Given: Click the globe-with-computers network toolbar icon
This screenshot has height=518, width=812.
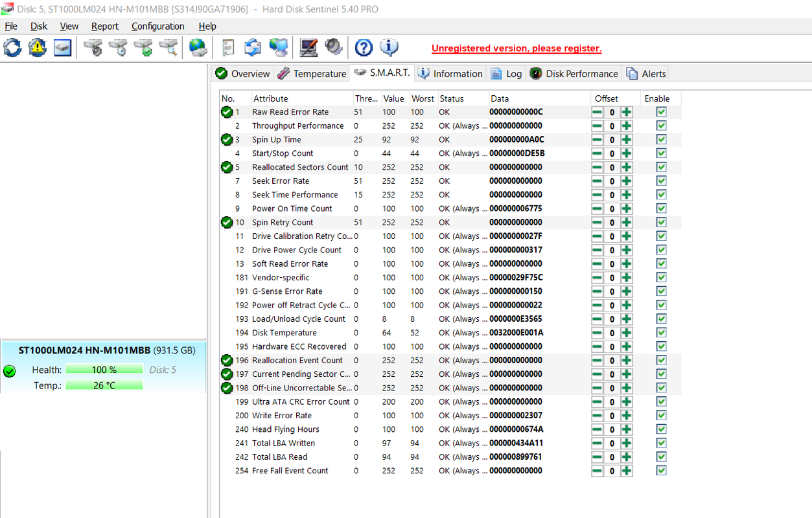Looking at the screenshot, I should [279, 47].
